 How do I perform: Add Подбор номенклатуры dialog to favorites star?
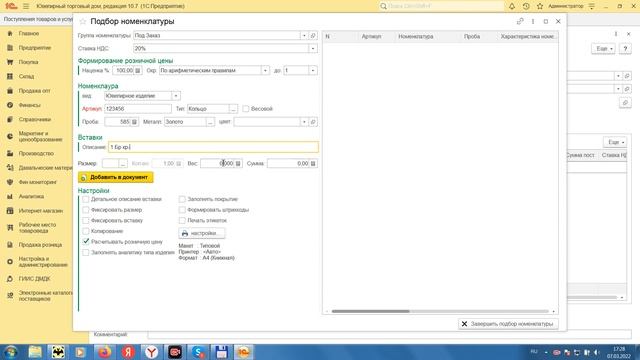pos(83,21)
